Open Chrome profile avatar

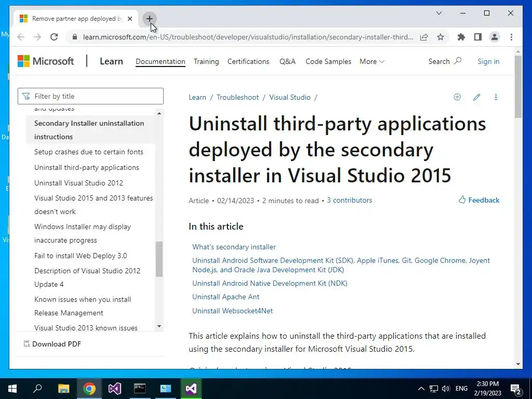point(495,37)
